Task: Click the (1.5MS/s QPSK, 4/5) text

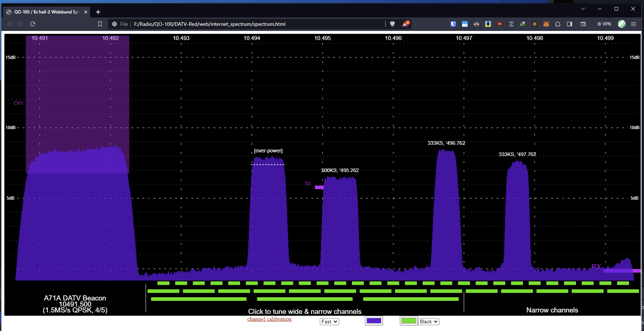Action: pyautogui.click(x=75, y=310)
